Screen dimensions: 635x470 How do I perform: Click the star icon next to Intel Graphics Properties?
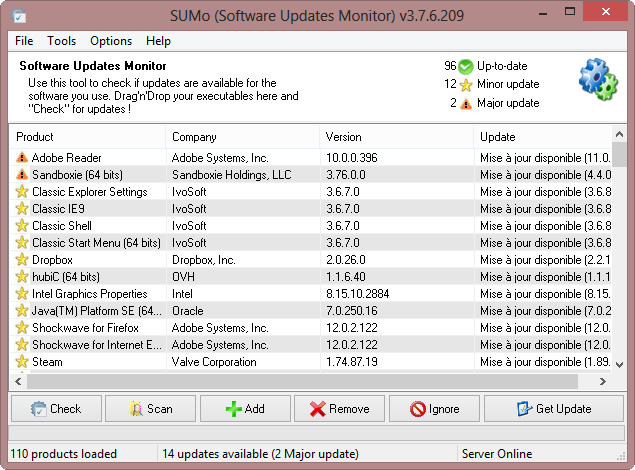click(22, 293)
